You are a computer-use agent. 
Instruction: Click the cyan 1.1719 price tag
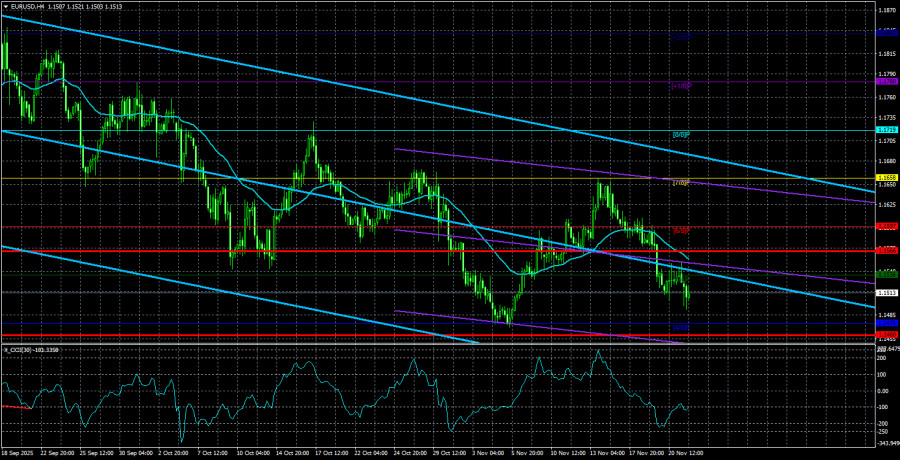(886, 130)
